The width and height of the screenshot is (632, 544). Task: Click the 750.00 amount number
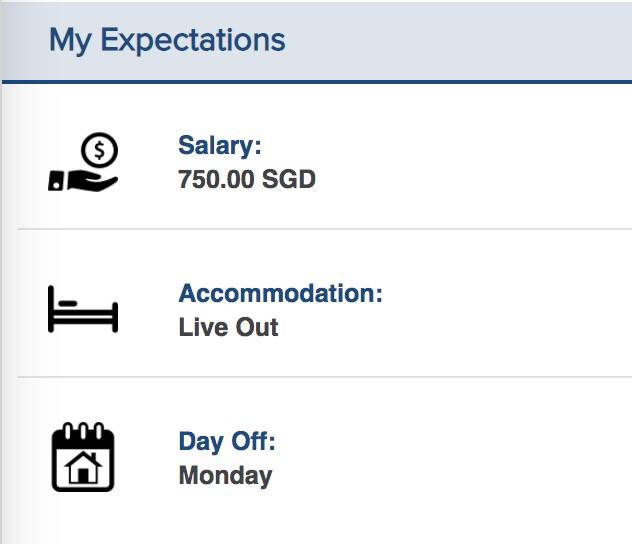pyautogui.click(x=216, y=180)
